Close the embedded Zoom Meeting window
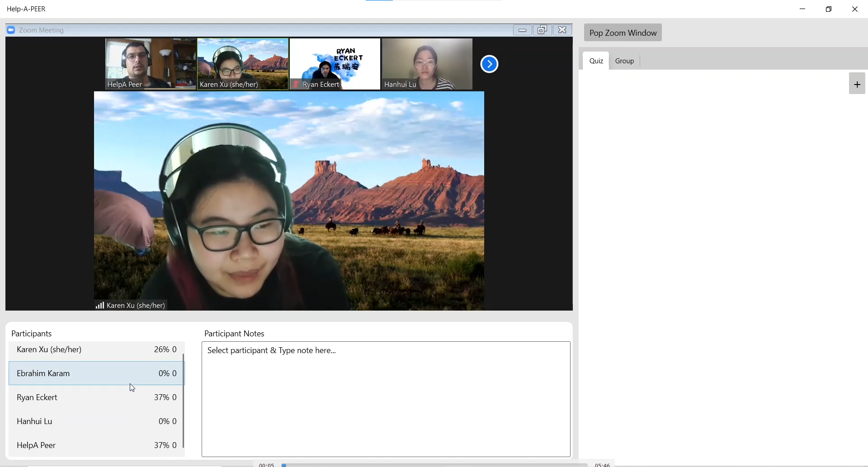The width and height of the screenshot is (868, 467). pyautogui.click(x=562, y=30)
